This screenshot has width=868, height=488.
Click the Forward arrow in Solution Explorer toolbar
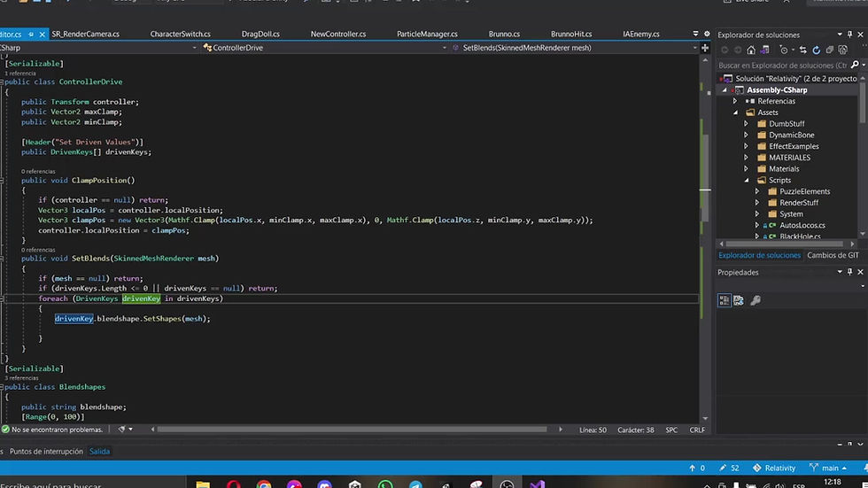point(737,50)
